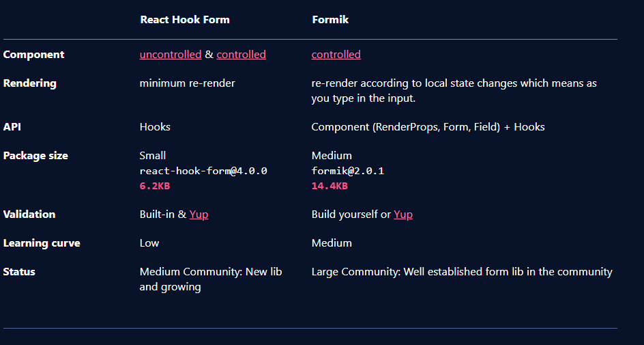Click the "formik@2.0.1" package name
Viewport: 644px width, 345px height.
pos(347,171)
